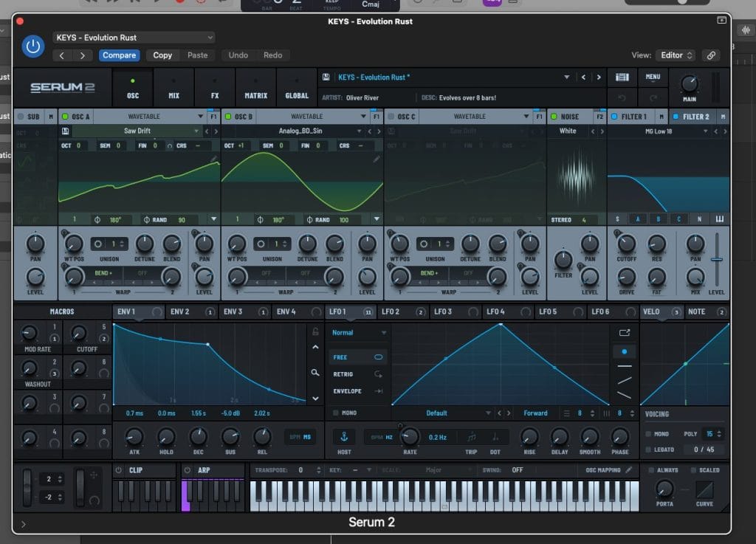Click the LFO 1 host anchor icon
Viewport: 756px width, 544px height.
coord(344,437)
